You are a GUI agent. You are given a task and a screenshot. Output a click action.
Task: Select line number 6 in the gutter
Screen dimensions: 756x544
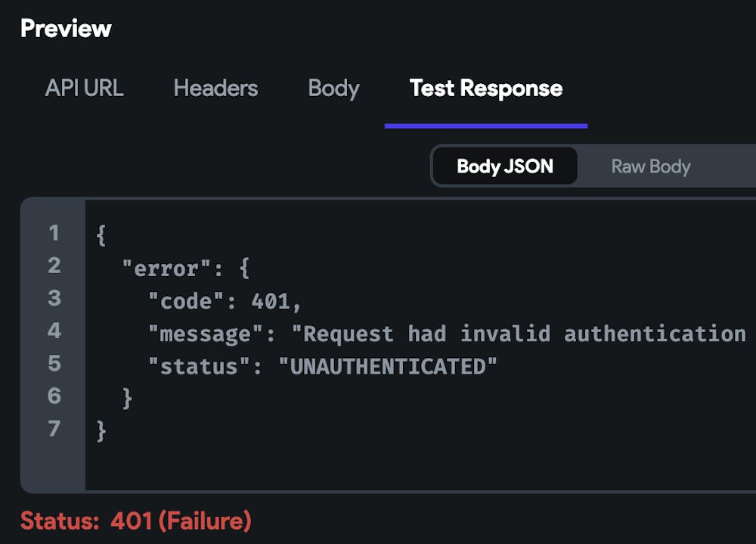pyautogui.click(x=54, y=396)
